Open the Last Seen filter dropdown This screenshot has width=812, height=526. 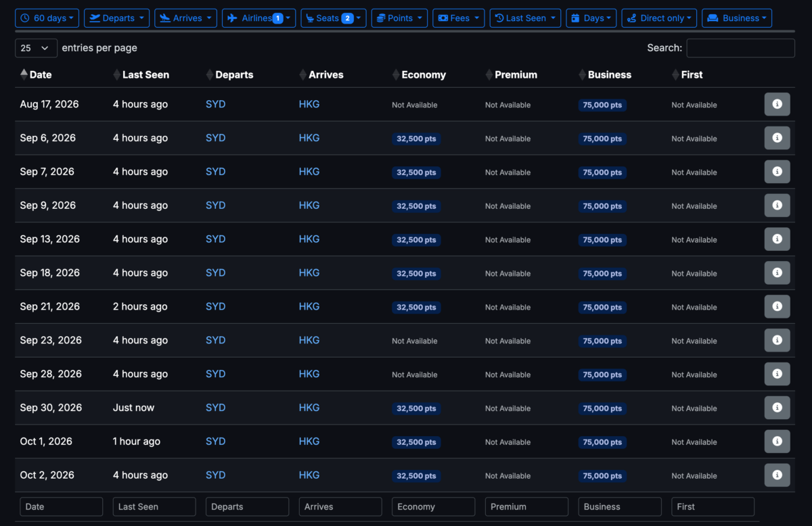click(525, 18)
